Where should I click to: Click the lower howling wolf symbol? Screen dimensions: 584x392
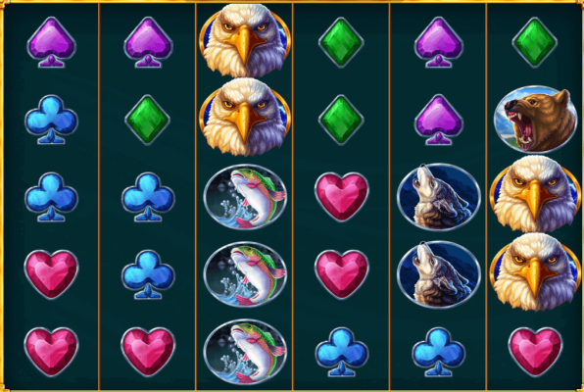(x=438, y=274)
